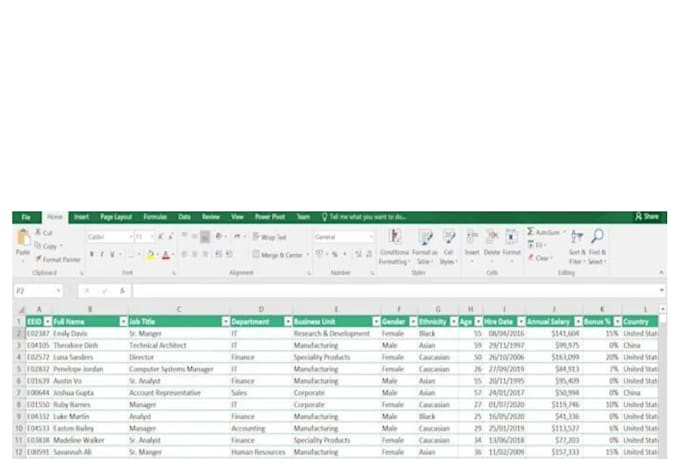Collapse the ribbon with the caret
The width and height of the screenshot is (680, 459).
pyautogui.click(x=661, y=272)
